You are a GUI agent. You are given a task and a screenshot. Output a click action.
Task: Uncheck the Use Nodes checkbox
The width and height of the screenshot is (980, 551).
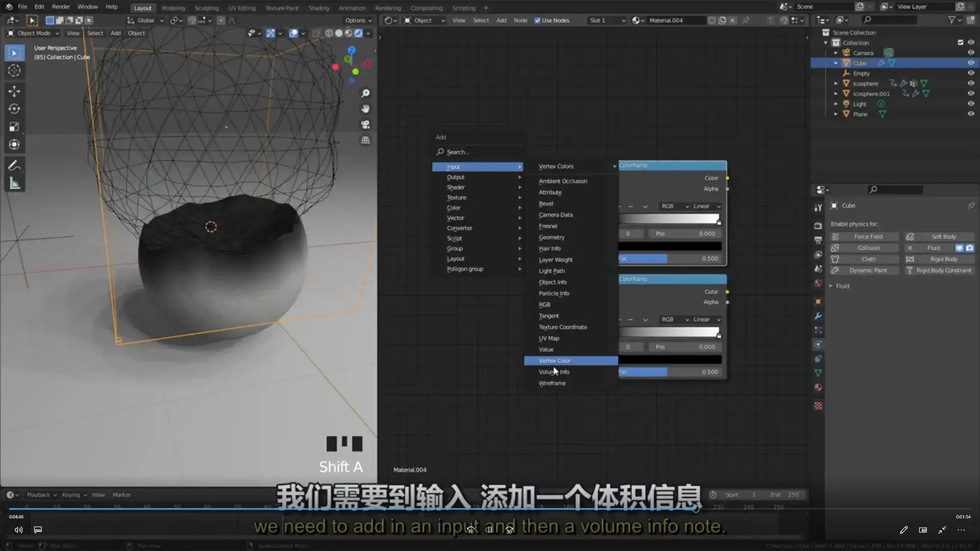click(x=537, y=20)
